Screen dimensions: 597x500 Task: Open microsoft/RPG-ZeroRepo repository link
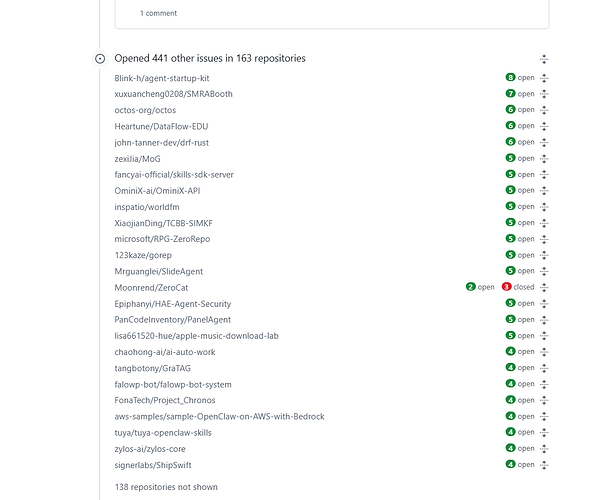162,239
